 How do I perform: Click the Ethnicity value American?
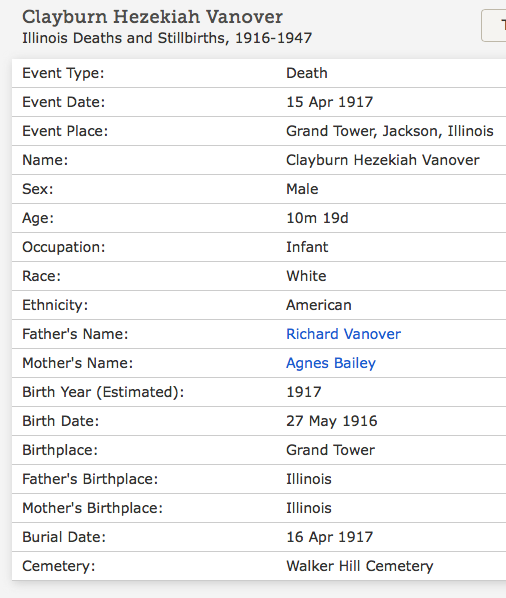(x=319, y=305)
